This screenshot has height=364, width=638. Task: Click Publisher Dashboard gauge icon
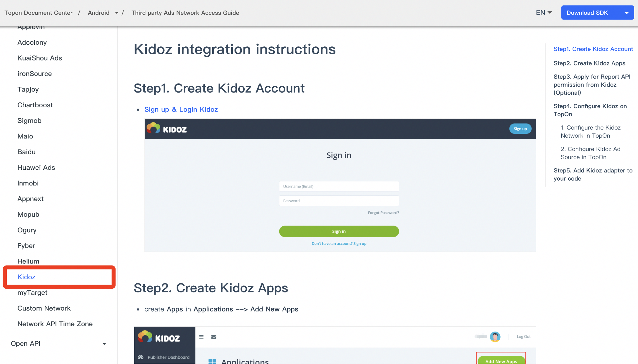[x=141, y=357]
